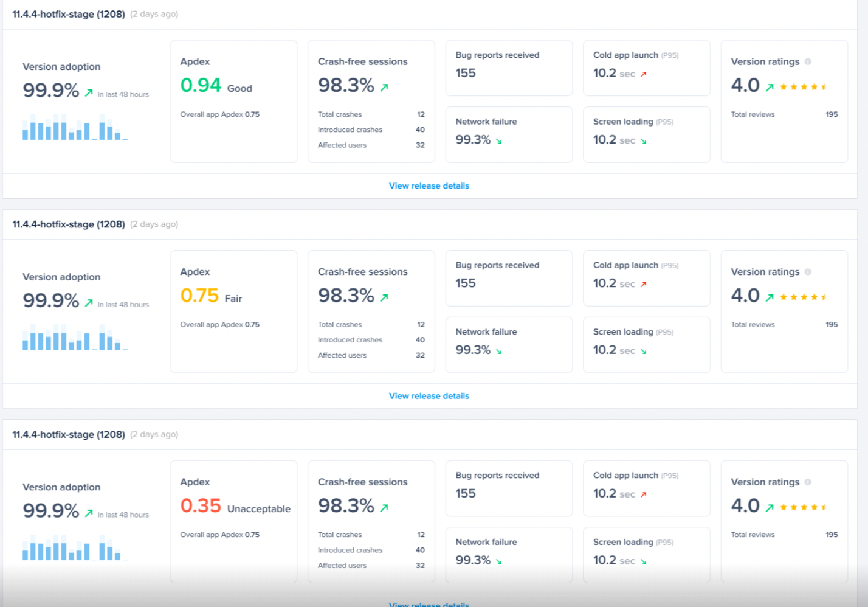
Task: Click Bug reports received 155 in 0.94 Good card
Action: [x=509, y=68]
